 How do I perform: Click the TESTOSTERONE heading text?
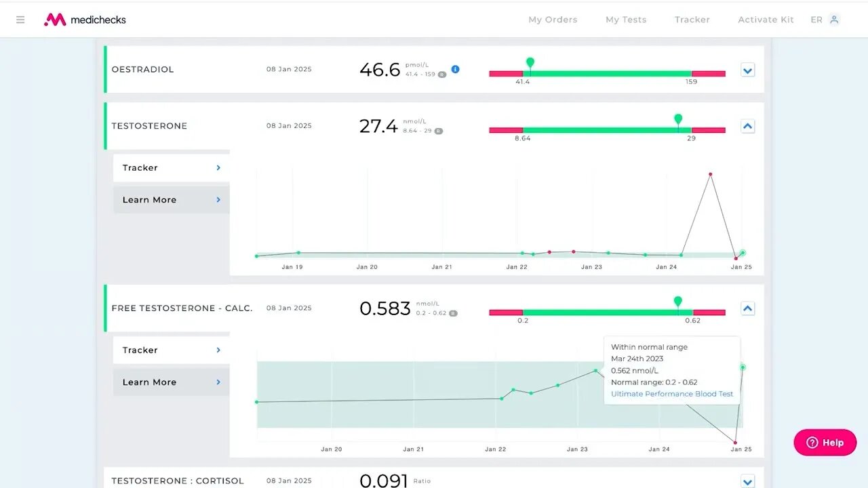(x=149, y=126)
